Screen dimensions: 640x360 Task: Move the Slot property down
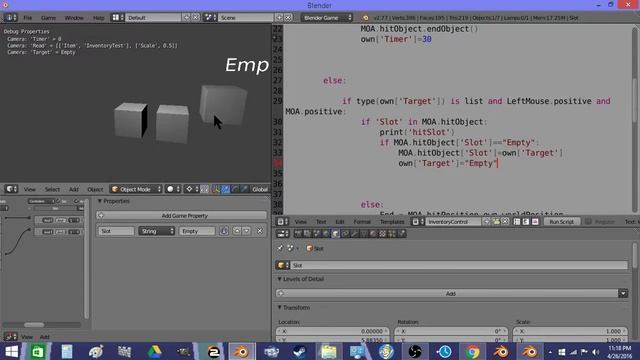pyautogui.click(x=246, y=231)
